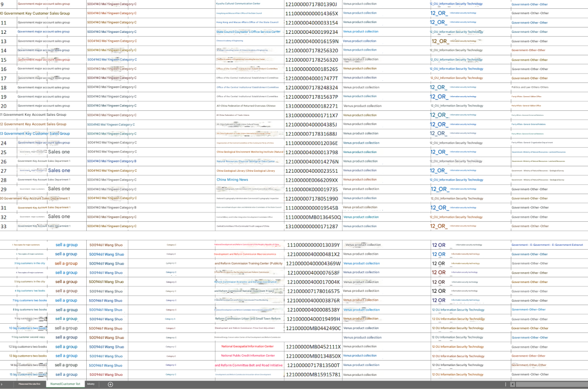Click the E-Government Extranet industry cell
The width and height of the screenshot is (588, 389).
(x=547, y=245)
